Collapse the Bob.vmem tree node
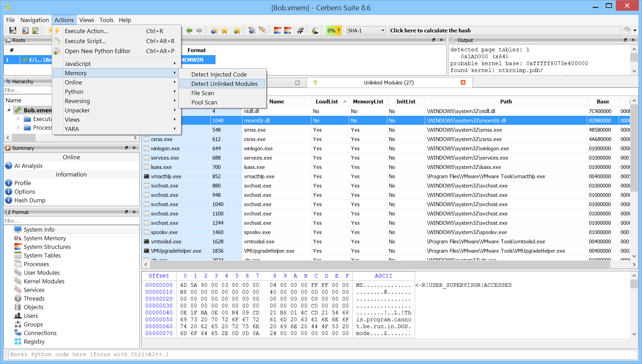The height and width of the screenshot is (364, 642). click(x=9, y=110)
